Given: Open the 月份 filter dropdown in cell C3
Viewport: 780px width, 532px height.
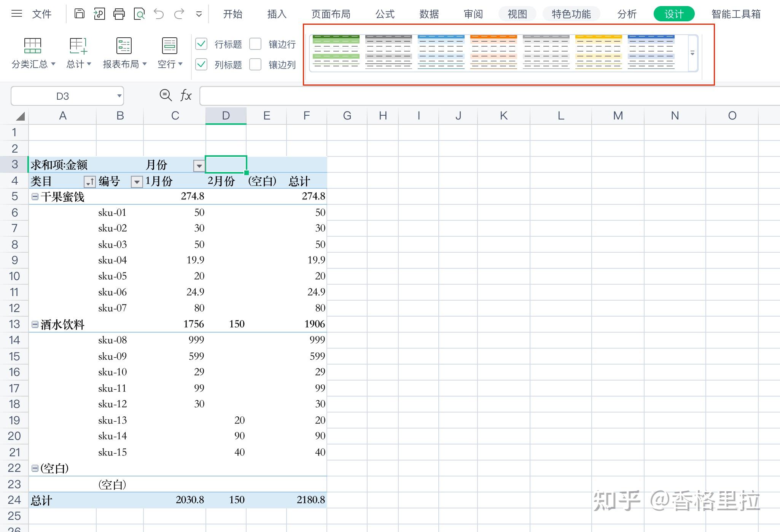Looking at the screenshot, I should [x=199, y=165].
